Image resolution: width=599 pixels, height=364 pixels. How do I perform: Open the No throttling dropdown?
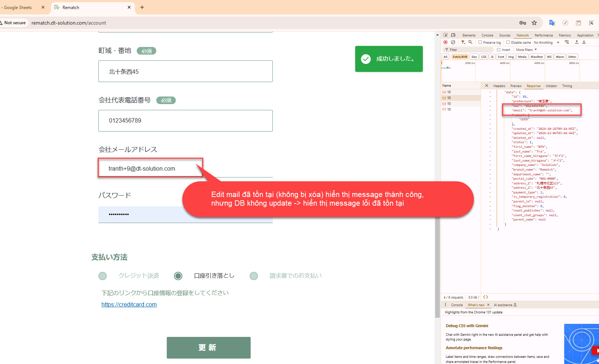(546, 43)
